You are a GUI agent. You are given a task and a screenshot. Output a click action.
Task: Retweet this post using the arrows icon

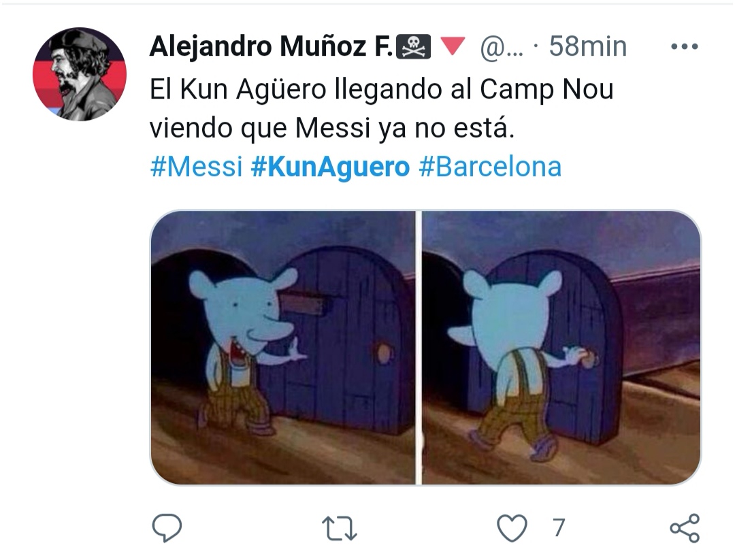click(340, 528)
